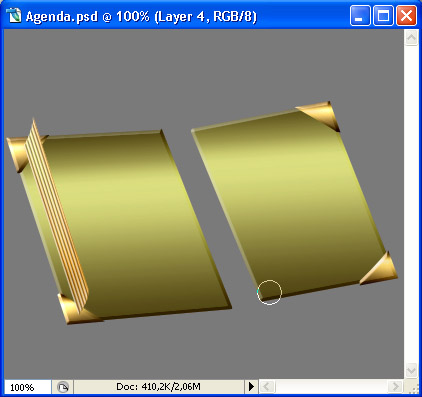Click the vertical scrollbar down arrow
422x397 pixels.
(411, 370)
